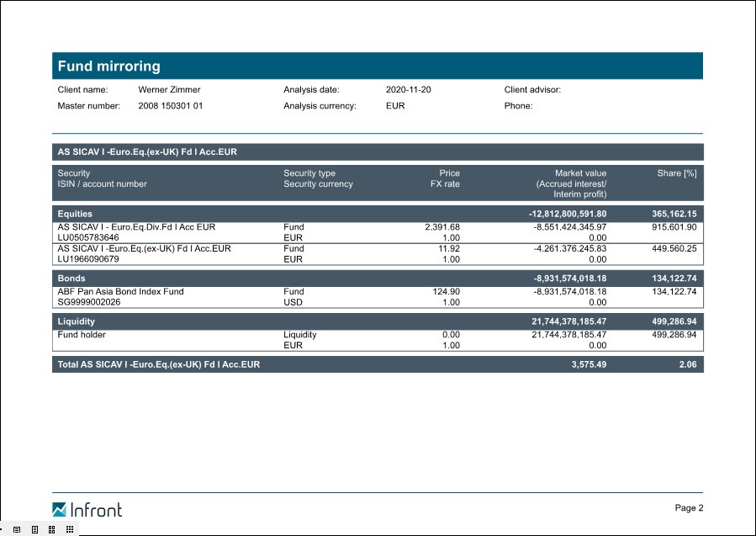Select ABF Pan Asia Bond Index Fund
Viewport: 756px width, 536px height.
coord(120,292)
